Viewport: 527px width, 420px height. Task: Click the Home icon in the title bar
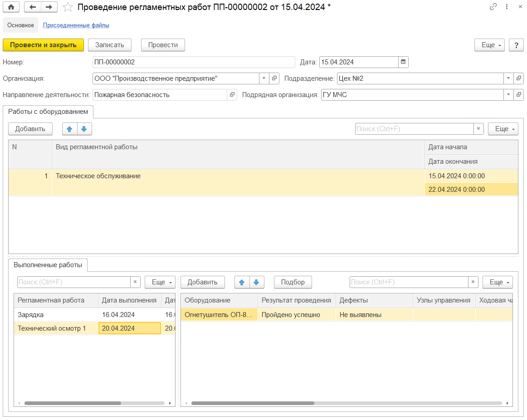[x=11, y=7]
